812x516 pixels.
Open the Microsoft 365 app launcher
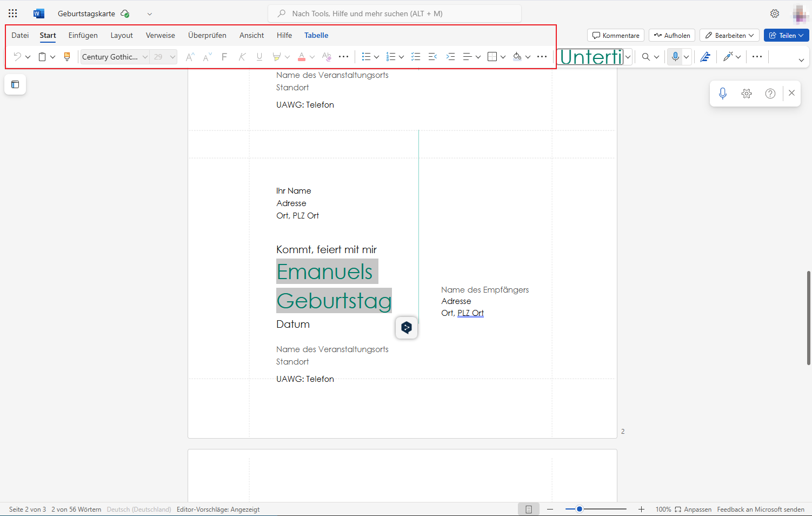[x=13, y=14]
